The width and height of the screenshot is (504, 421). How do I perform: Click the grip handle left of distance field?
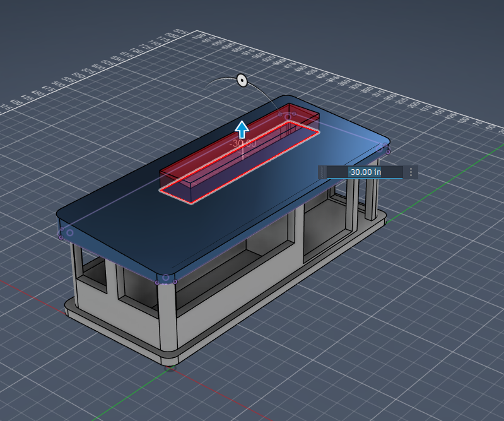322,172
